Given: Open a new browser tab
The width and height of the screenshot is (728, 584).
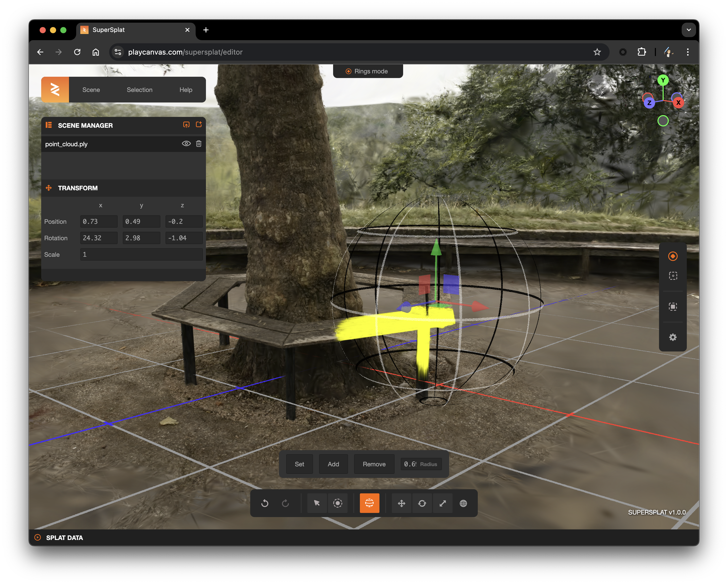Looking at the screenshot, I should tap(206, 30).
